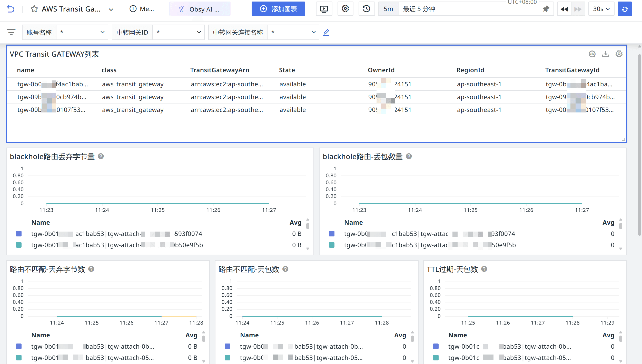Image resolution: width=642 pixels, height=364 pixels.
Task: Click the RegionId column header
Action: click(x=470, y=70)
